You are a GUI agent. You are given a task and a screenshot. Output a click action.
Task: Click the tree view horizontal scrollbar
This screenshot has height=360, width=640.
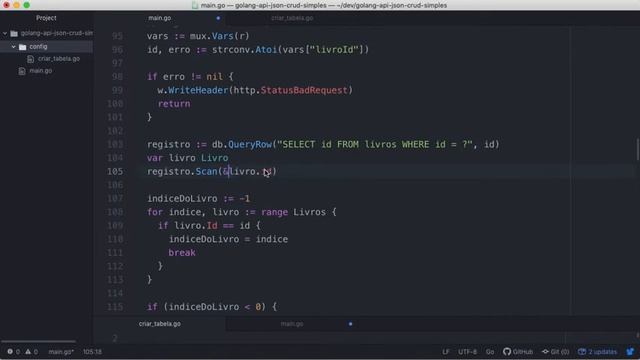pos(38,341)
